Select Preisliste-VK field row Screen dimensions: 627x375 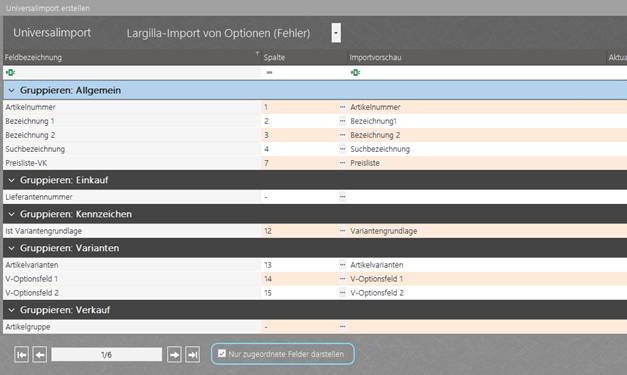[315, 163]
